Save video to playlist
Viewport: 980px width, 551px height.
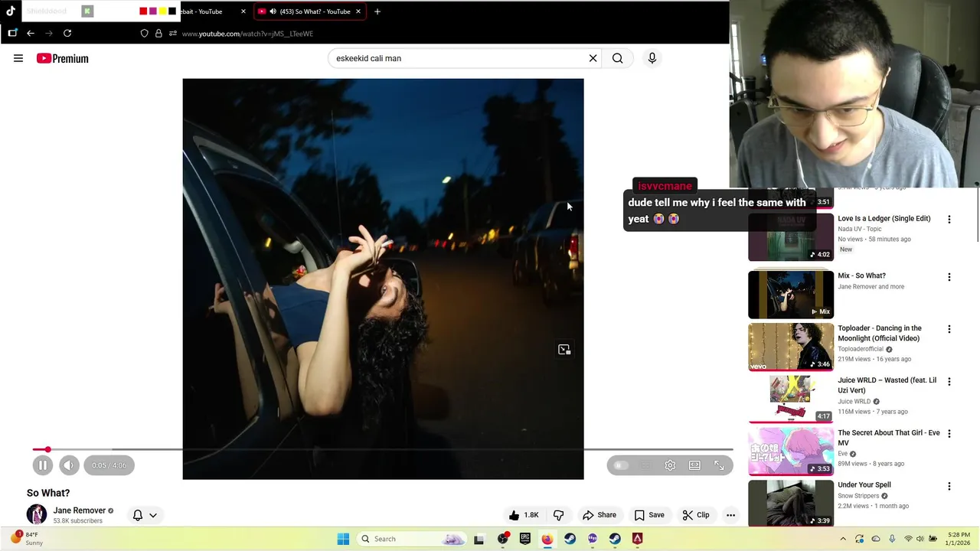pyautogui.click(x=649, y=515)
